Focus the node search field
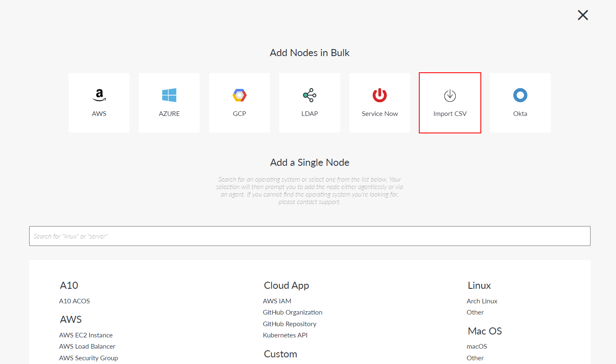 click(310, 236)
